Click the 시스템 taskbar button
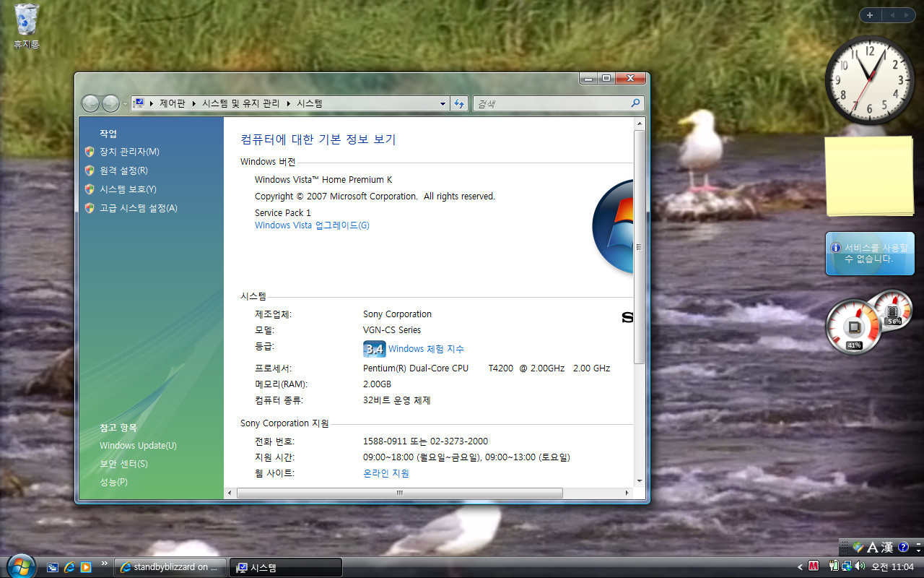The width and height of the screenshot is (924, 578). [286, 567]
